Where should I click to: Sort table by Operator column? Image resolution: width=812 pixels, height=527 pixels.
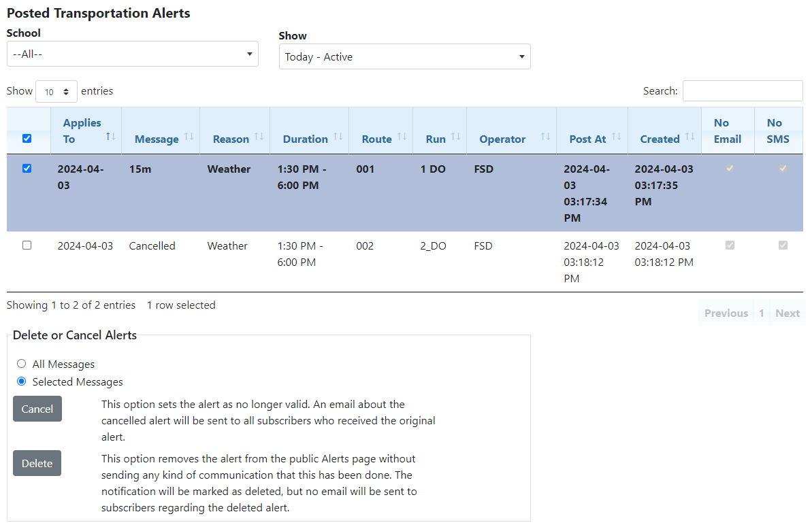point(502,139)
